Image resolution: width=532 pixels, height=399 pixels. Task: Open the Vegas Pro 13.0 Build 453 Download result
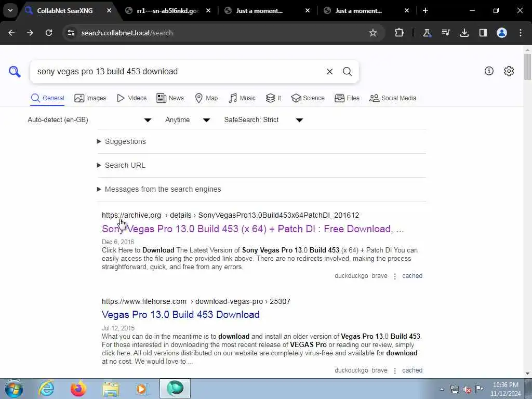pos(180,314)
